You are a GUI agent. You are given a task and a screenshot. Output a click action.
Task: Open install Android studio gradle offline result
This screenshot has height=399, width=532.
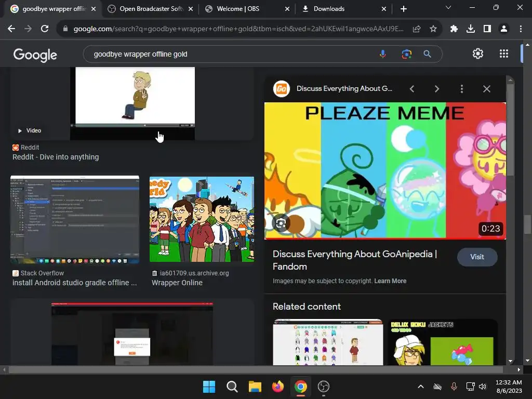point(75,283)
